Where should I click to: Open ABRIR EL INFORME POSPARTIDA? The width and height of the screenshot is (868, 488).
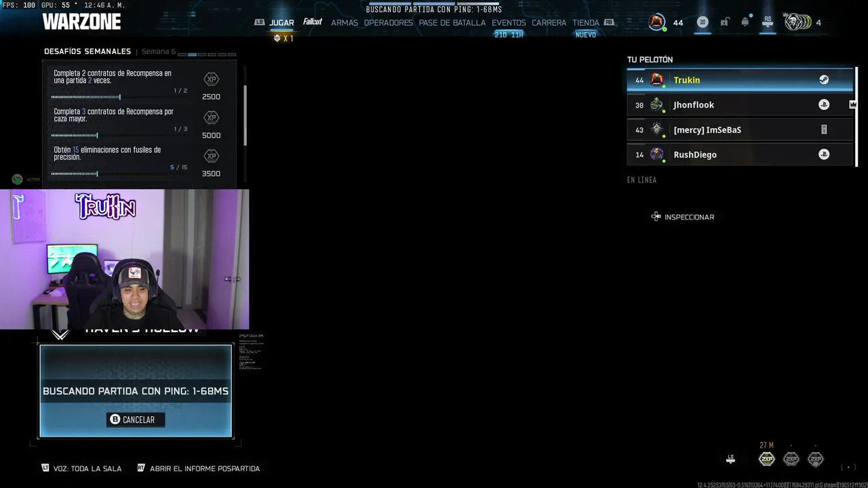coord(199,468)
